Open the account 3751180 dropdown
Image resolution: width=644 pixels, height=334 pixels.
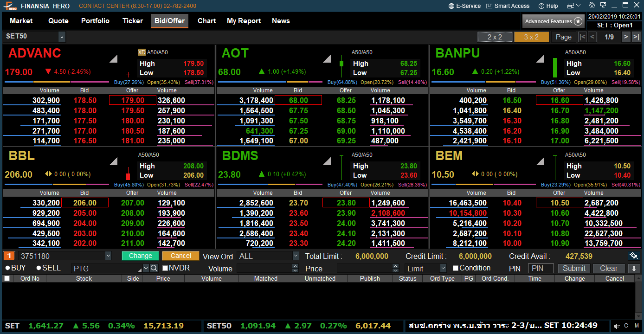click(108, 256)
